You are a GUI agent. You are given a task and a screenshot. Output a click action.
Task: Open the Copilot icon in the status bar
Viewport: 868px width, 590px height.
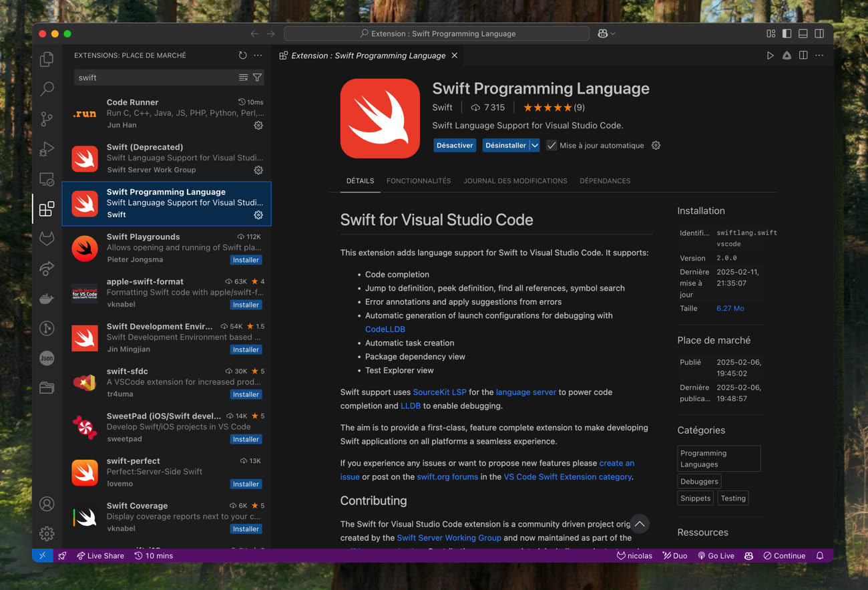tap(748, 555)
